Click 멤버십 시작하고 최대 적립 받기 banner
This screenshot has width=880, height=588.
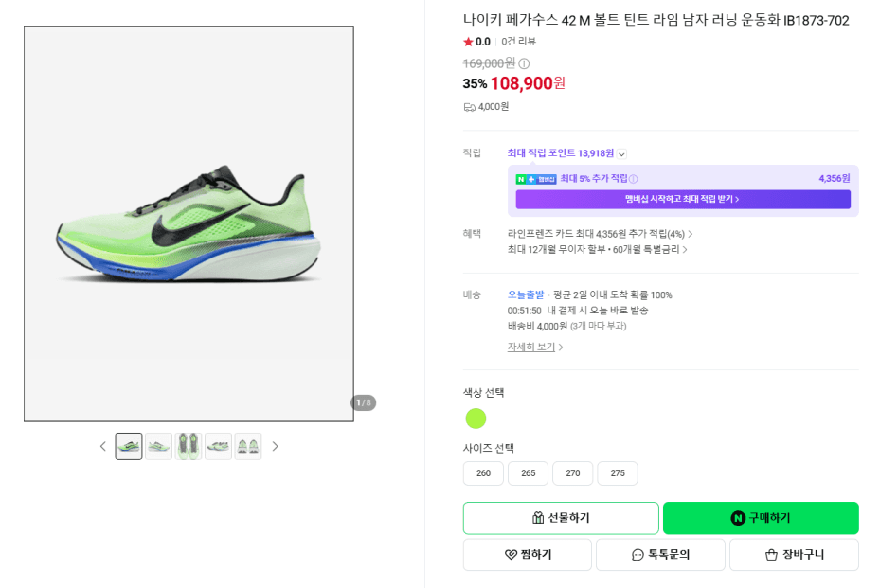pos(683,199)
